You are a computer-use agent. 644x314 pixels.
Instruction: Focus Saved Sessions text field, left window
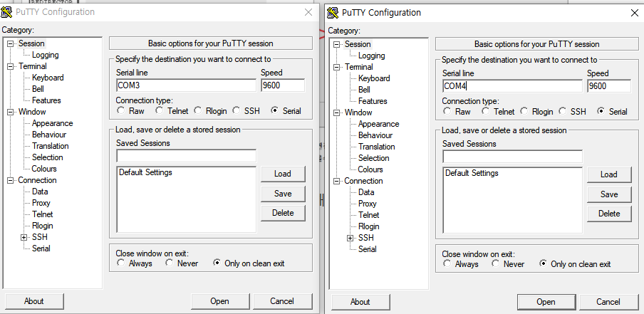pyautogui.click(x=186, y=156)
